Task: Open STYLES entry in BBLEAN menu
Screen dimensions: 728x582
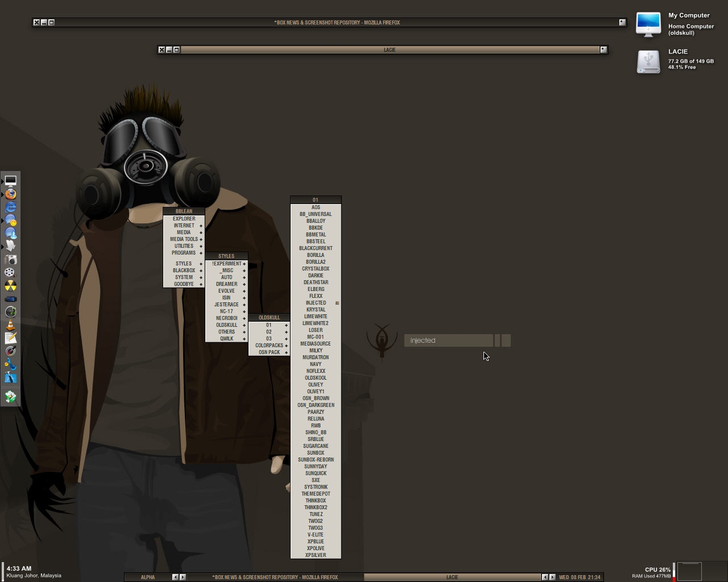Action: click(184, 264)
